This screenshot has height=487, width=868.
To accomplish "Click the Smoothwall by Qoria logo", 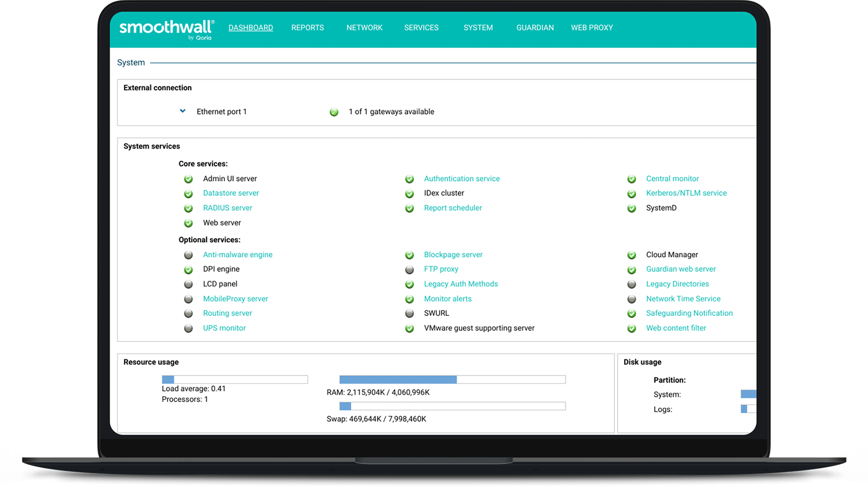I will (x=165, y=29).
